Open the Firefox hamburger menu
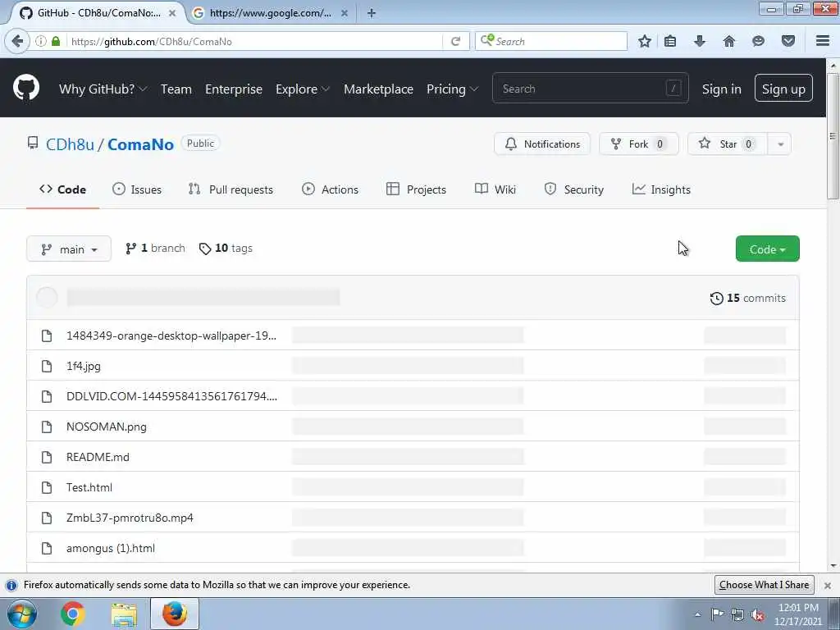The width and height of the screenshot is (840, 630). 823,41
